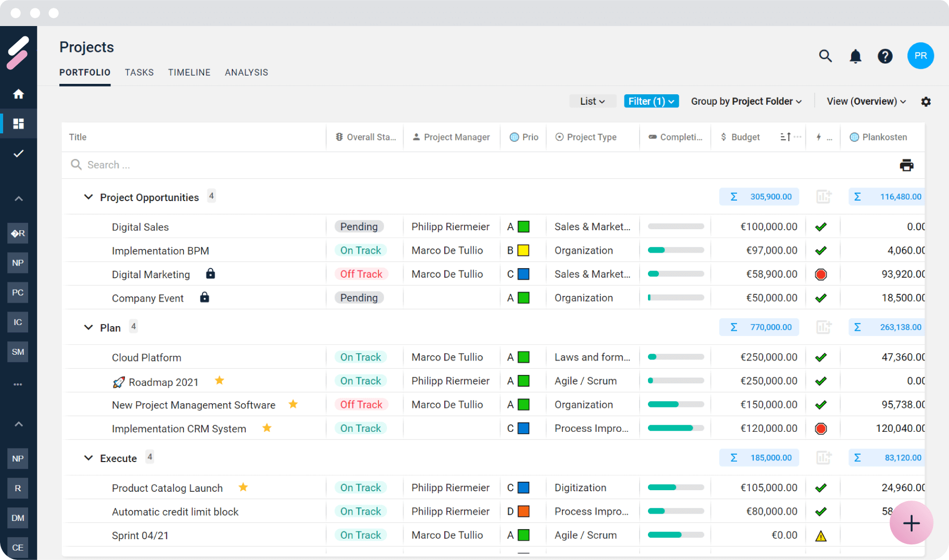Screen dimensions: 949x560
Task: Click the search magnifier icon in header
Action: click(x=825, y=56)
